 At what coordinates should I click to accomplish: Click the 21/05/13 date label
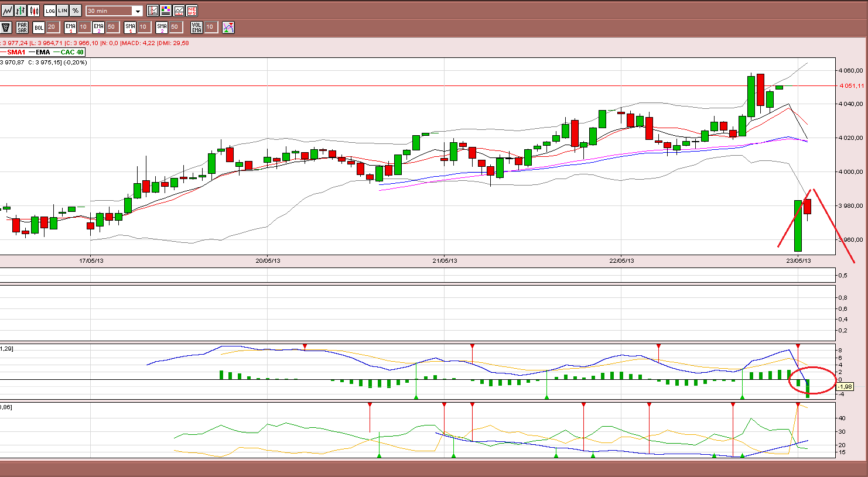pyautogui.click(x=445, y=260)
